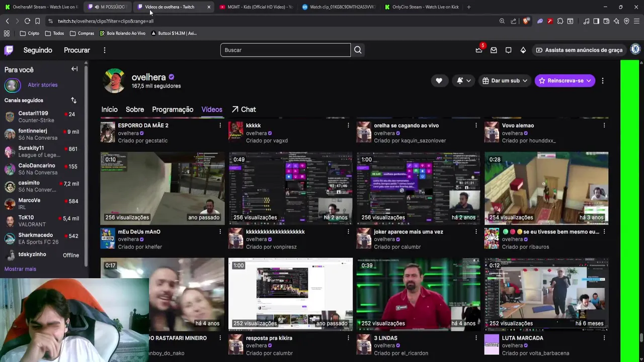Play the 3 LINDAS clip thumbnail
This screenshot has height=362, width=644.
coord(419,294)
